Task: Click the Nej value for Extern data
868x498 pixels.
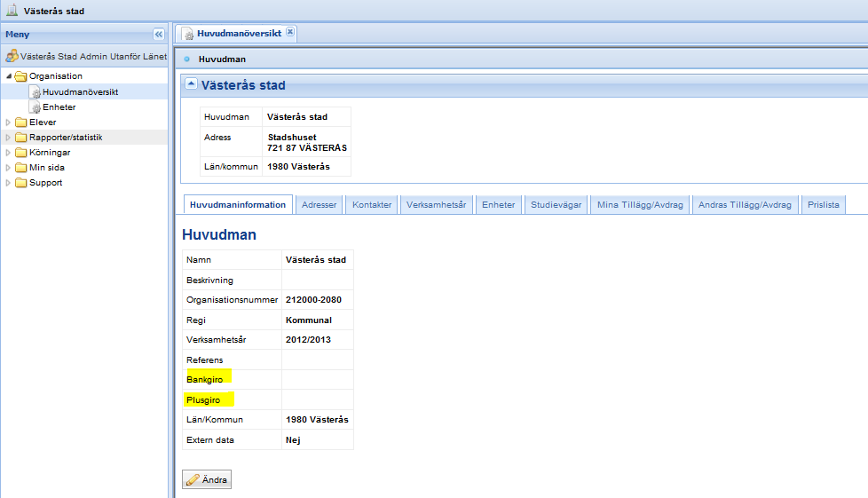Action: click(293, 439)
